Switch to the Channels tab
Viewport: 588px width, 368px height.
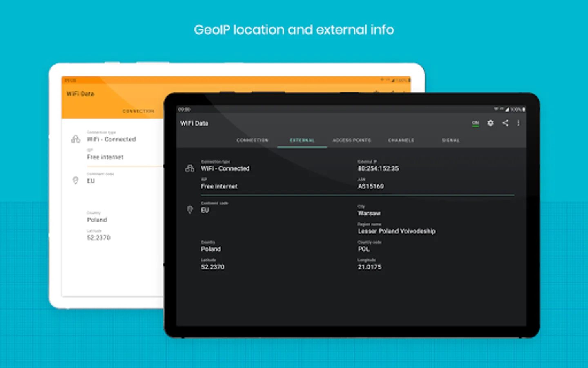[x=401, y=140]
